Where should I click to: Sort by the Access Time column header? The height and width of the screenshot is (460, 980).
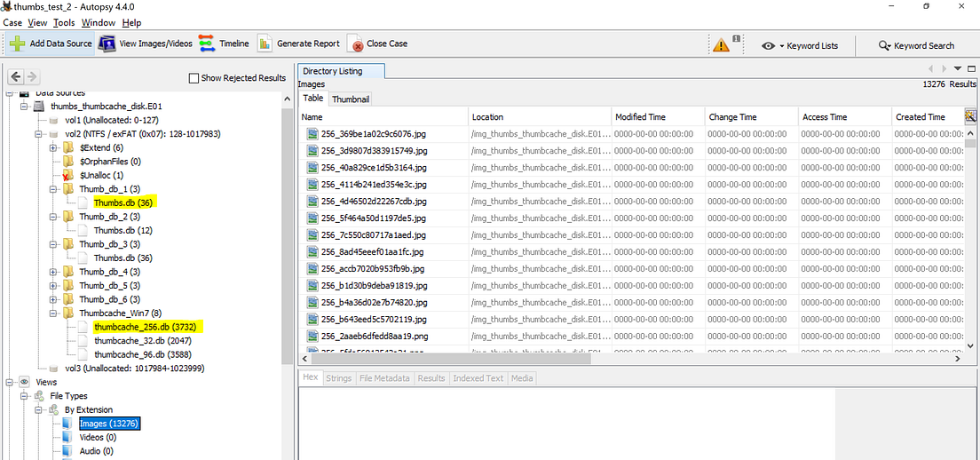point(844,117)
